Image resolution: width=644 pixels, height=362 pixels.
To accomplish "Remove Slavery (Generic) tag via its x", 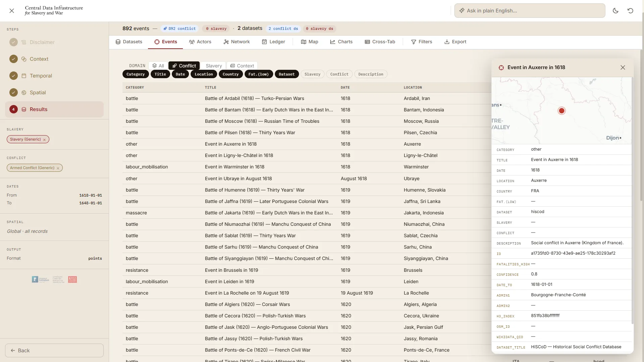I will [44, 140].
